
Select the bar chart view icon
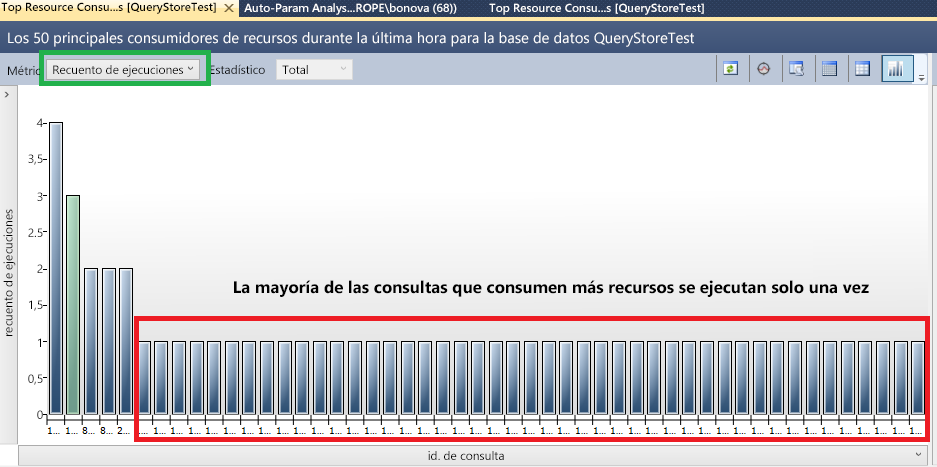click(x=898, y=69)
